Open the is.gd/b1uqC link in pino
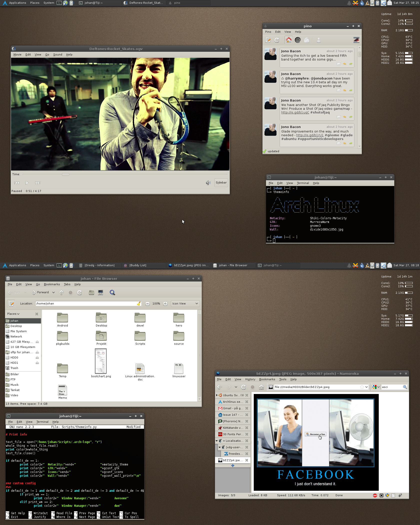 (x=295, y=112)
